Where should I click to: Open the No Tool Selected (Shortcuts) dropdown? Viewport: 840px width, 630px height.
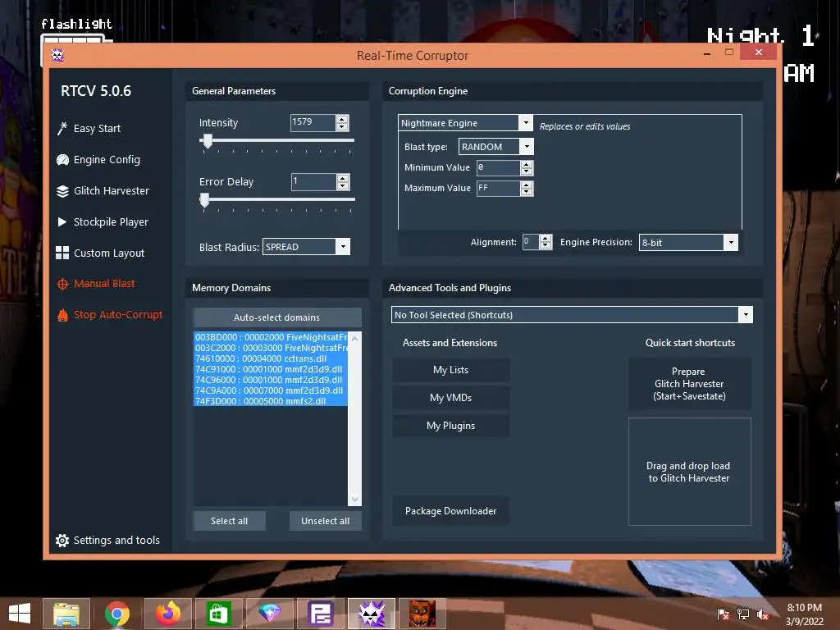(x=745, y=315)
